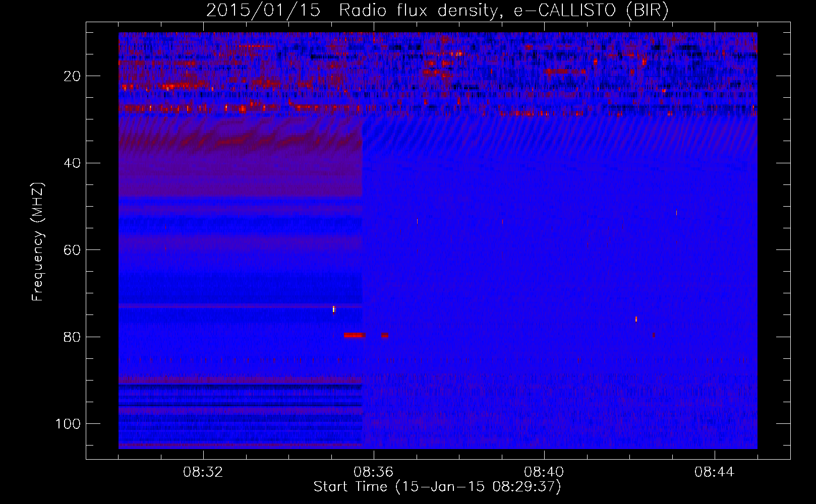
Task: Click the orange spike near 76 MHz around 08:42
Action: [x=636, y=319]
